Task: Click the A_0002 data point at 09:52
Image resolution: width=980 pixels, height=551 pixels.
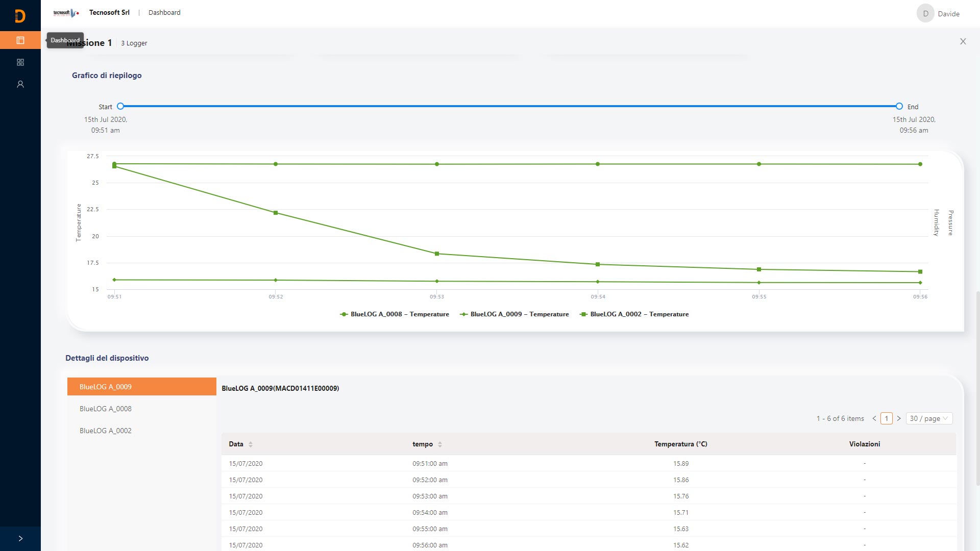Action: pyautogui.click(x=276, y=213)
